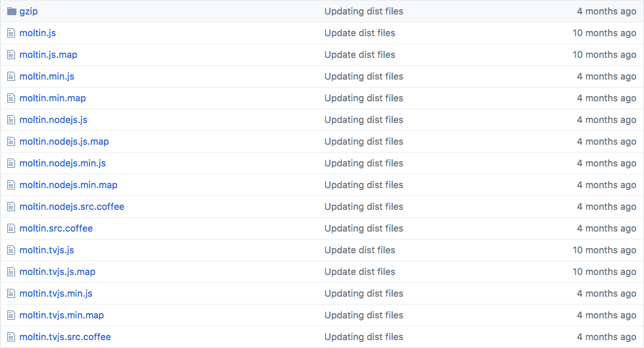
Task: Open commit message for moltin.min.map row
Action: click(x=364, y=98)
